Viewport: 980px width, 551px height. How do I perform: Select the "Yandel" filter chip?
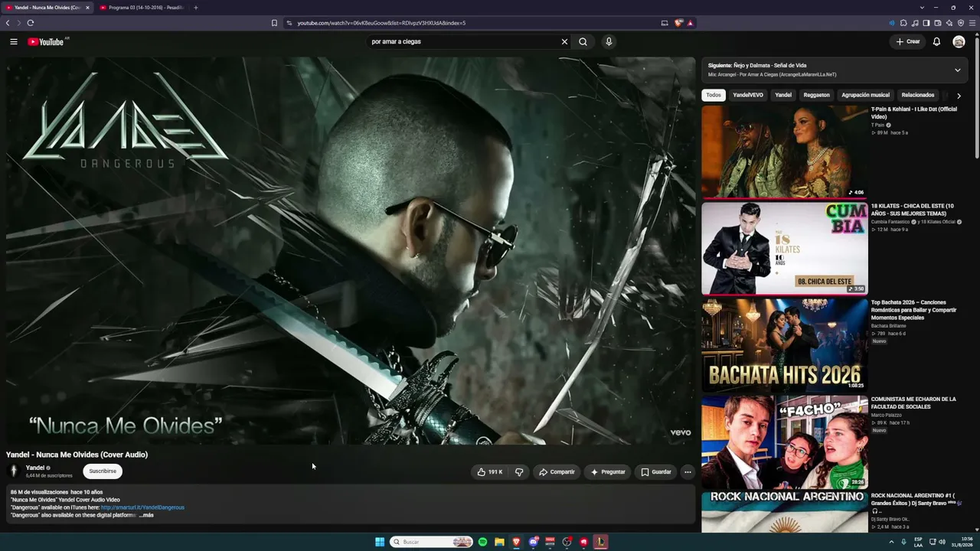pos(783,95)
